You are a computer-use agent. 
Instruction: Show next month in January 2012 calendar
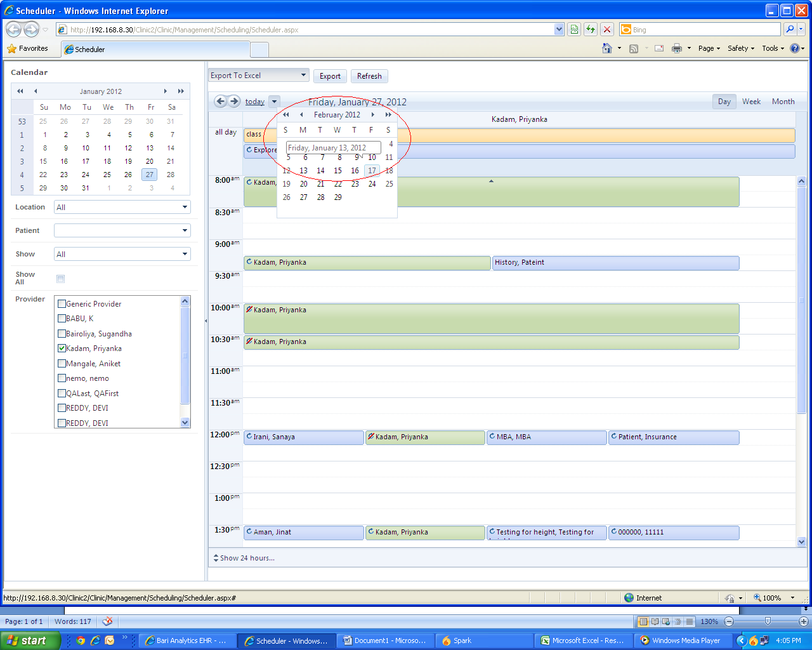tap(166, 91)
